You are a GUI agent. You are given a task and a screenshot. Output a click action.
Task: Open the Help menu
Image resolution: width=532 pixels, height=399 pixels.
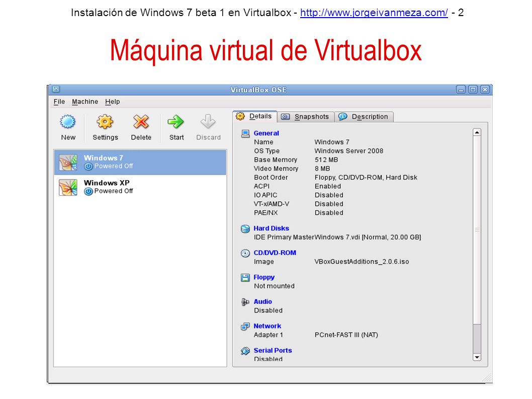[112, 102]
